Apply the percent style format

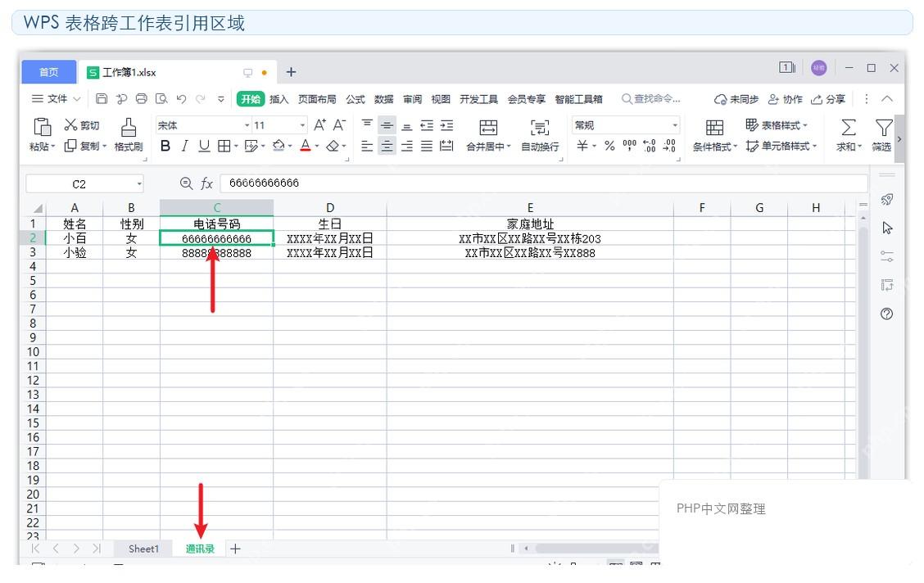click(x=610, y=146)
